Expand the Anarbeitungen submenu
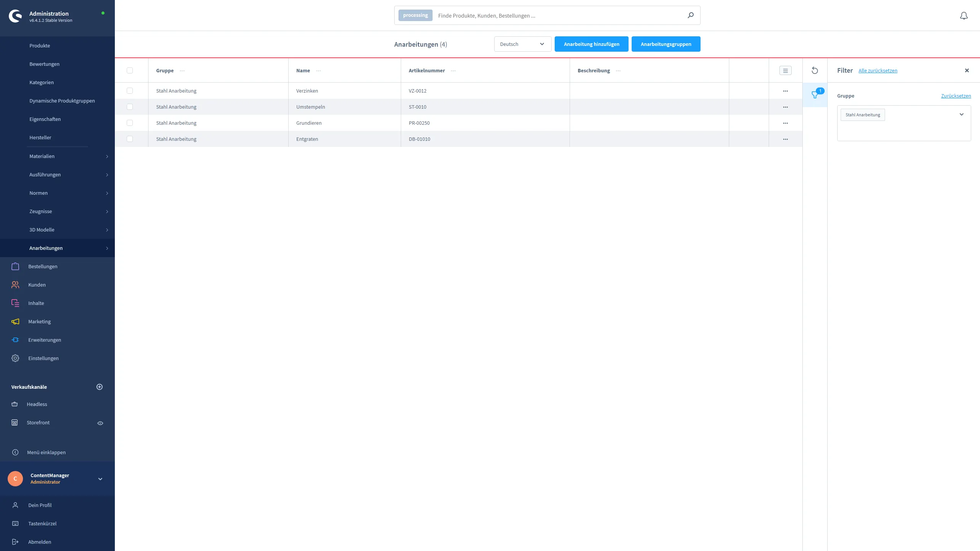This screenshot has height=551, width=980. 107,248
